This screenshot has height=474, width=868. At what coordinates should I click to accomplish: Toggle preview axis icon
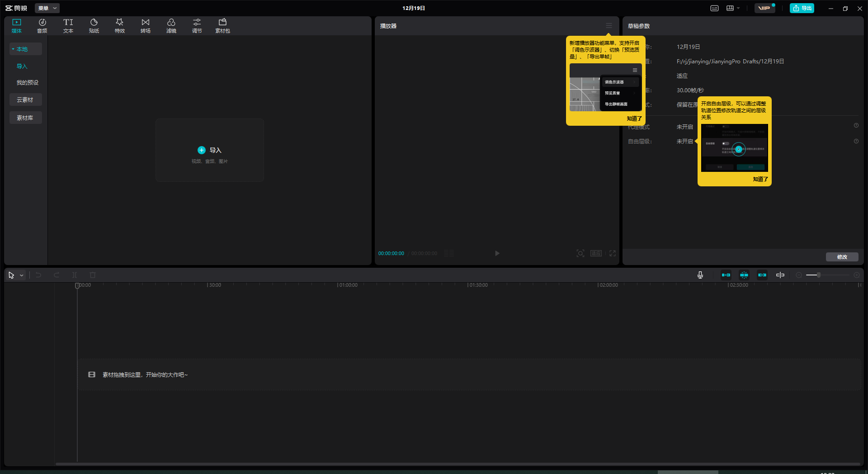780,275
